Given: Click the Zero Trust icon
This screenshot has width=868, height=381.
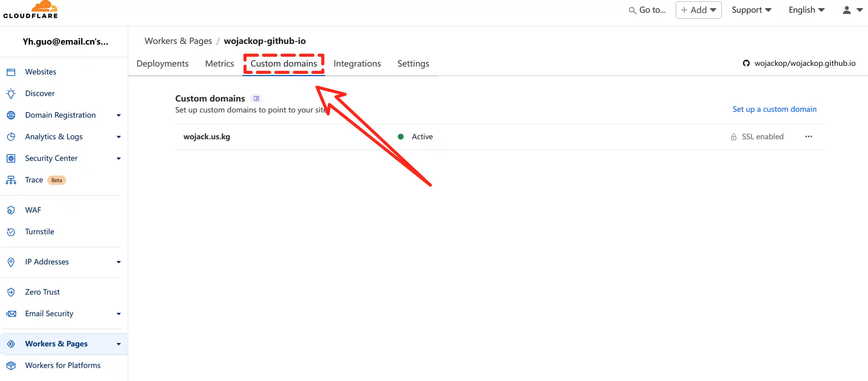Looking at the screenshot, I should pyautogui.click(x=11, y=292).
